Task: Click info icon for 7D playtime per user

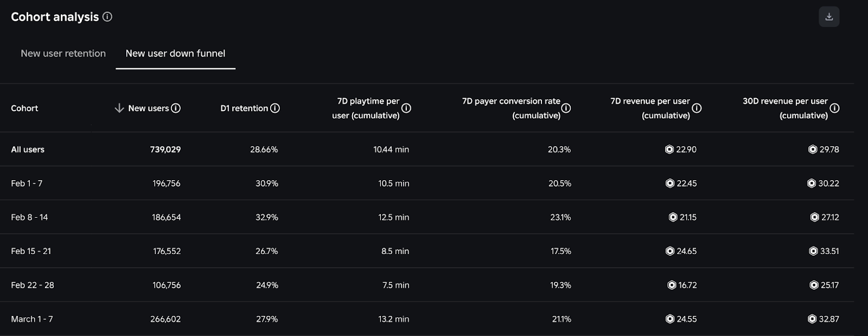Action: (406, 108)
